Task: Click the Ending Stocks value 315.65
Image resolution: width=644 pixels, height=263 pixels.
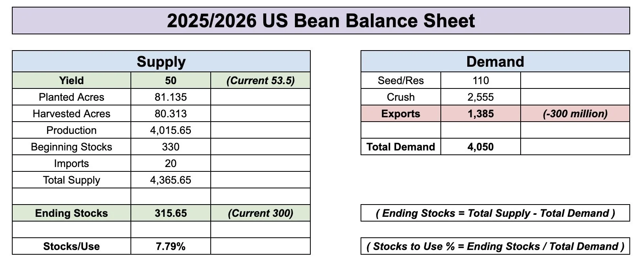Action: [x=171, y=213]
